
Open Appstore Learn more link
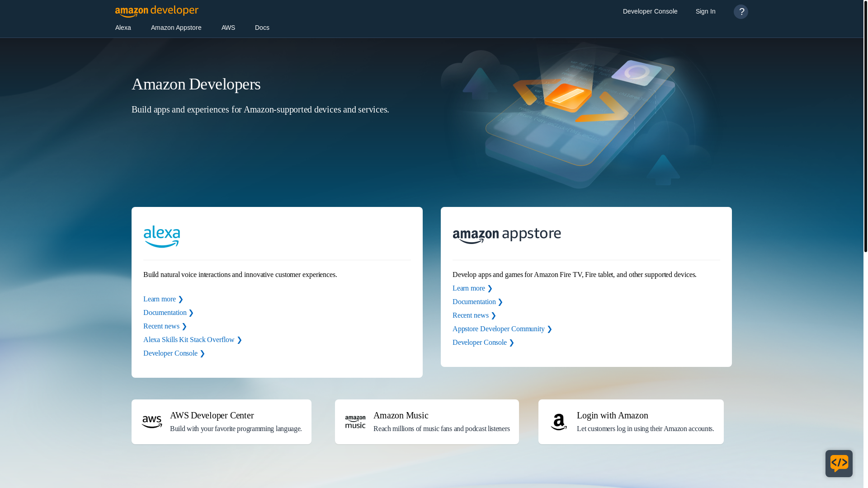[472, 288]
